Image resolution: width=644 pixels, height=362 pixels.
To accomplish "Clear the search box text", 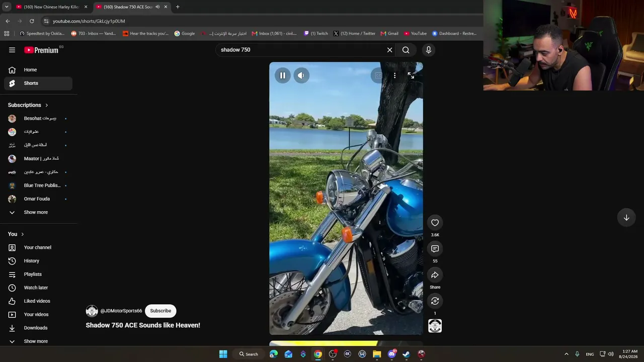I will click(x=389, y=50).
